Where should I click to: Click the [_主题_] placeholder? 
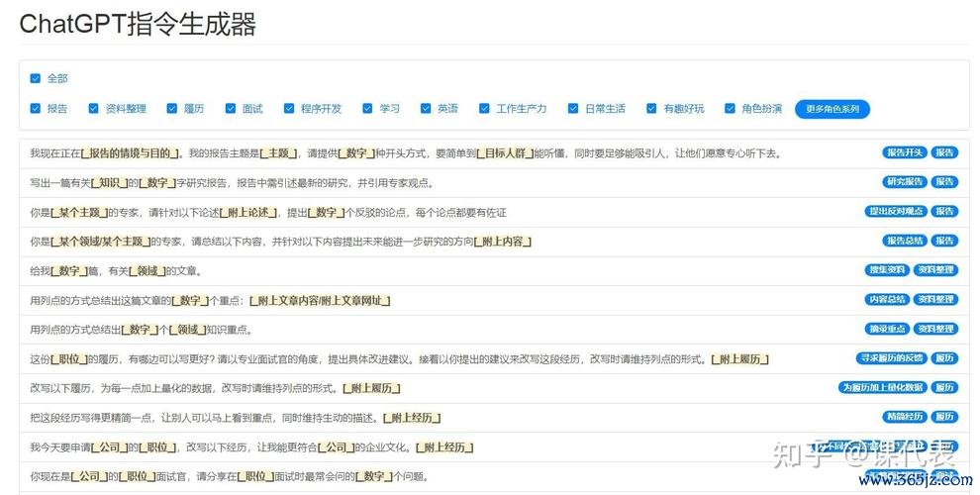click(x=279, y=153)
